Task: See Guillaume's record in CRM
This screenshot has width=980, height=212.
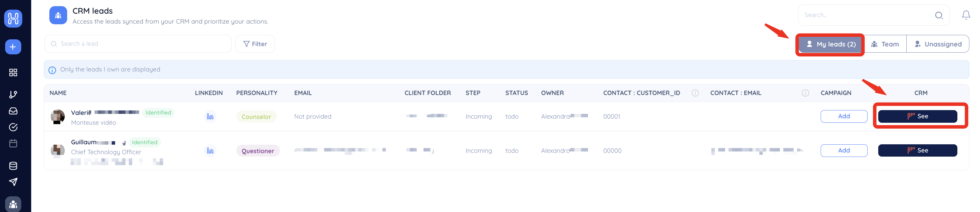Action: [x=917, y=150]
